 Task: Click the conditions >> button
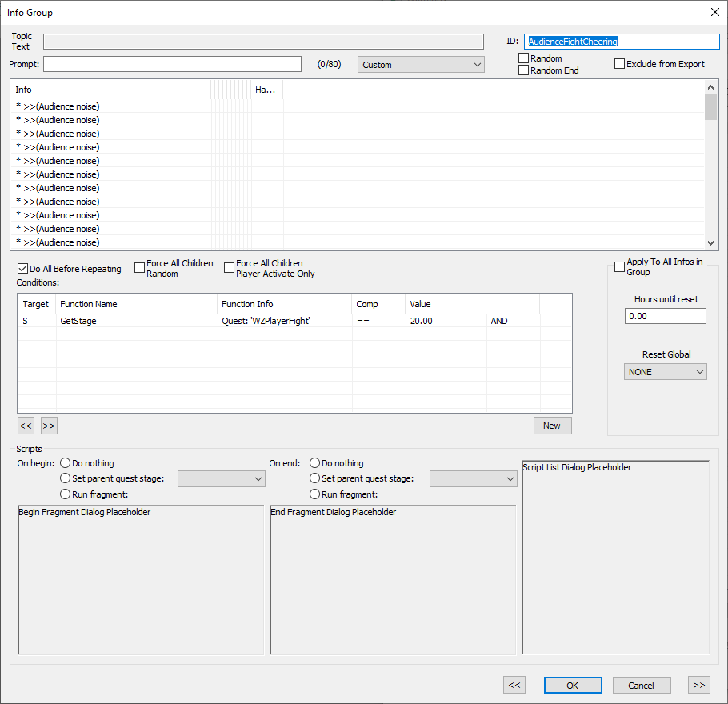point(49,426)
